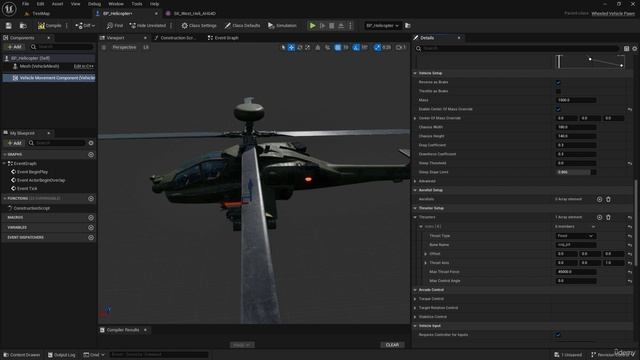Open the File menu

pyautogui.click(x=25, y=4)
